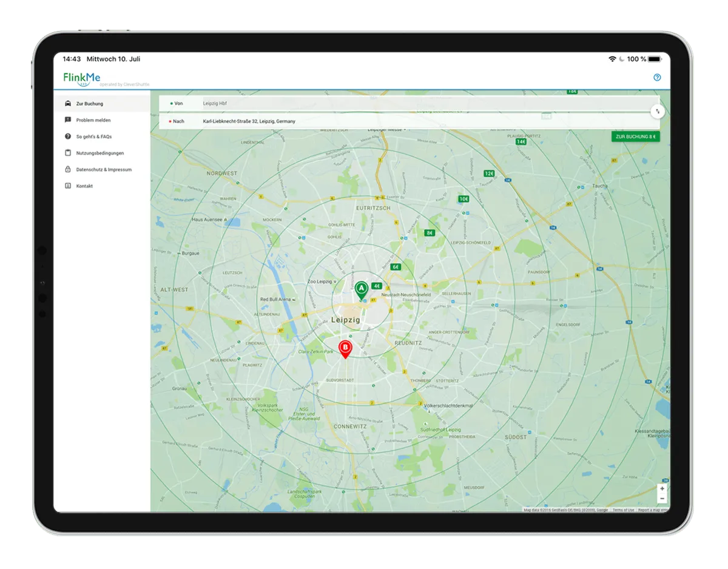Click the 14:43 clock in status bar
Viewport: 728px width, 569px height.
(72, 59)
